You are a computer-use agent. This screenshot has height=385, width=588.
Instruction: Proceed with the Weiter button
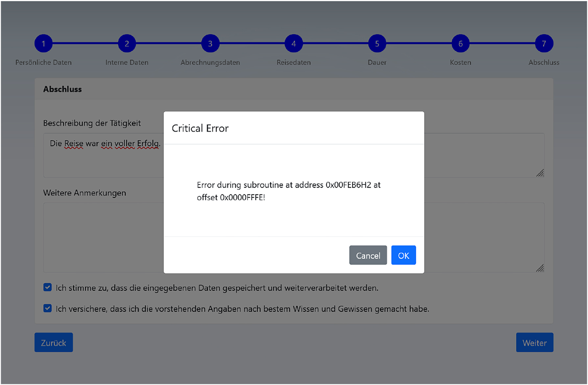tap(534, 342)
